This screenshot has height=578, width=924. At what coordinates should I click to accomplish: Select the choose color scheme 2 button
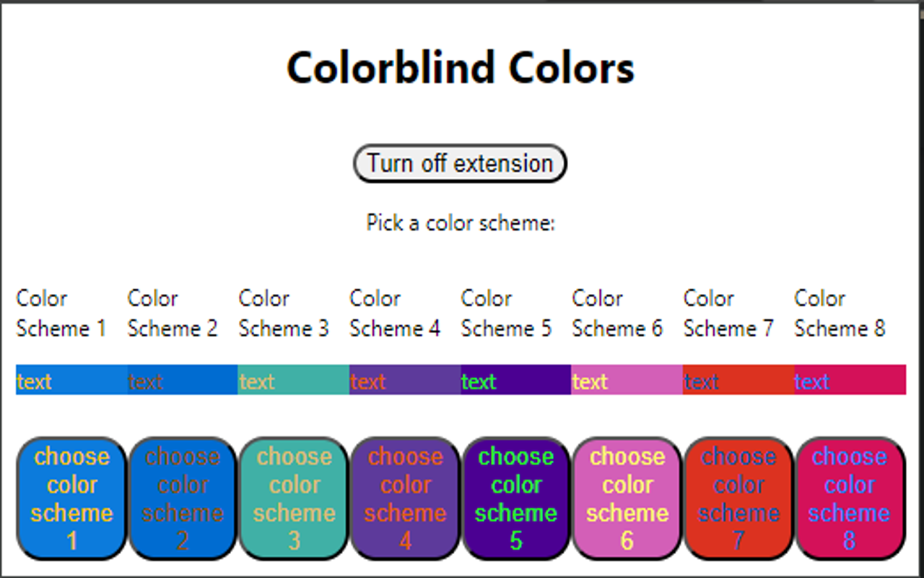[182, 499]
